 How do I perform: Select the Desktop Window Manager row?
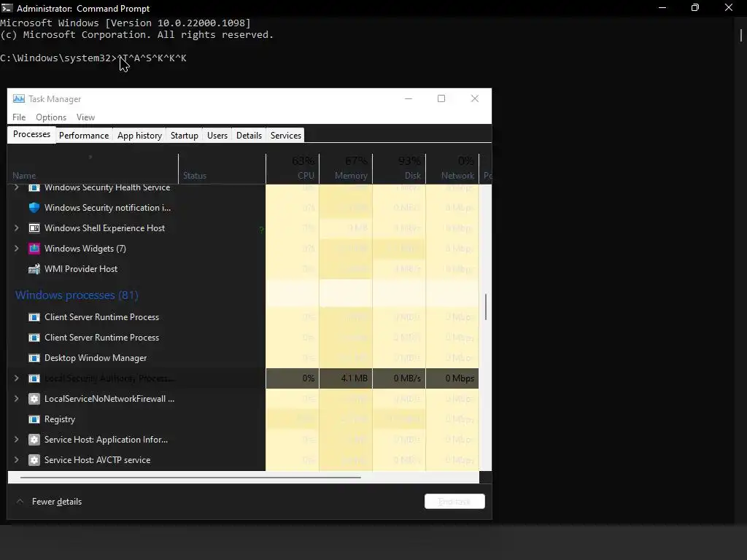[243, 358]
